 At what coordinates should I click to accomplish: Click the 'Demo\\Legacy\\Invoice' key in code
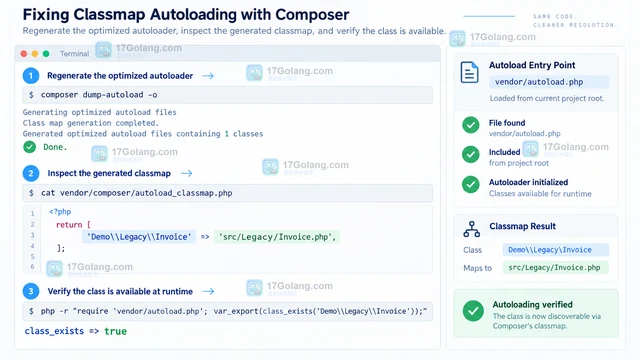139,237
